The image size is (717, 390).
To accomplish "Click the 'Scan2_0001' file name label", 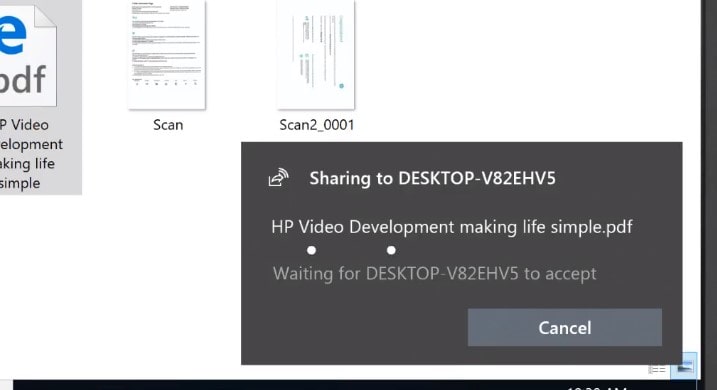I will click(316, 125).
